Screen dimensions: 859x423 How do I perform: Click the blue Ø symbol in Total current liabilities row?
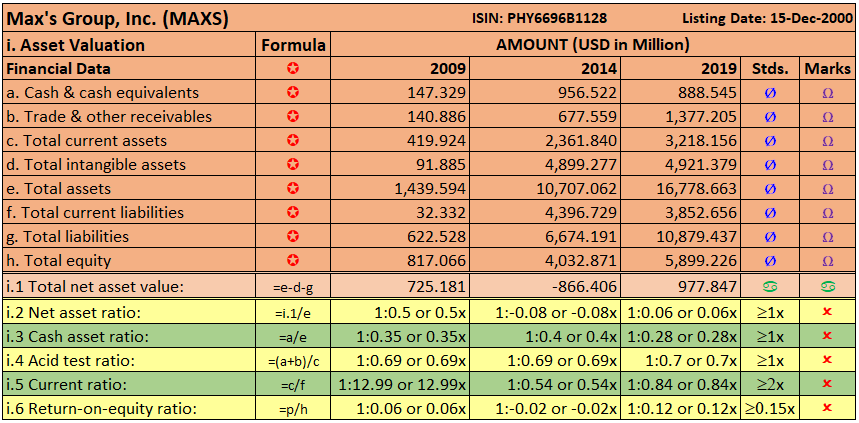click(769, 212)
